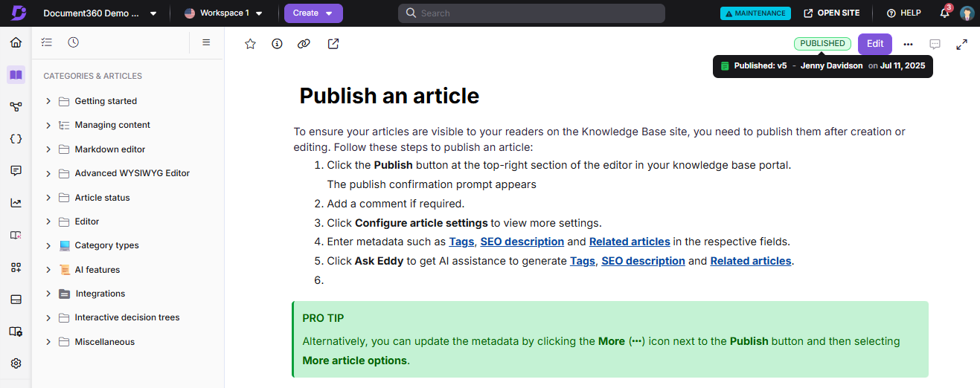Click the CATEGORIES & ARTICLES heading
This screenshot has height=388, width=980.
[93, 76]
